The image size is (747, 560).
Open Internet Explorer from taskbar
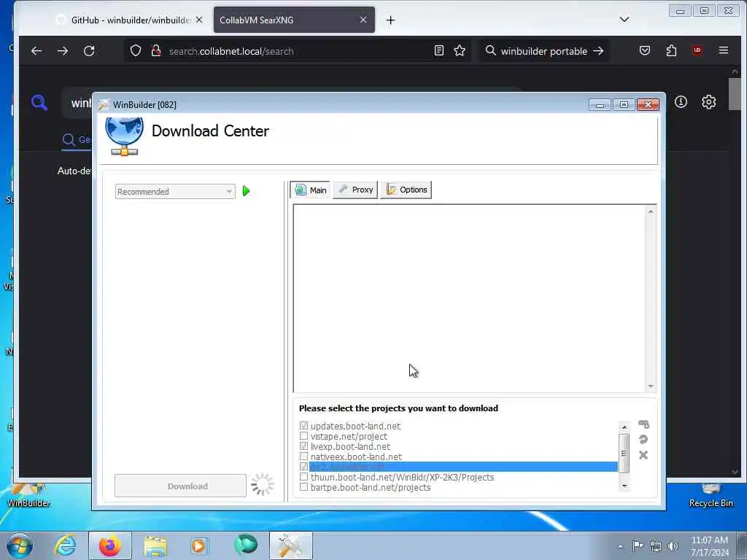65,545
